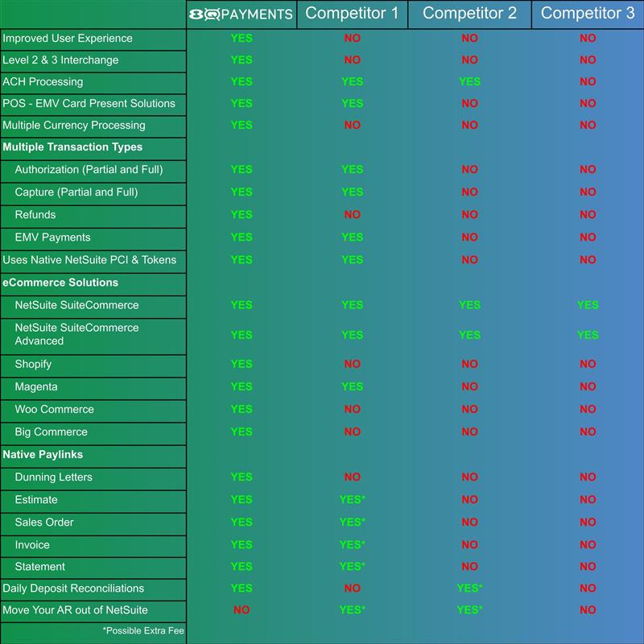Click Uses Native NetSuite PCI & Tokens label
This screenshot has height=644, width=644.
[89, 260]
